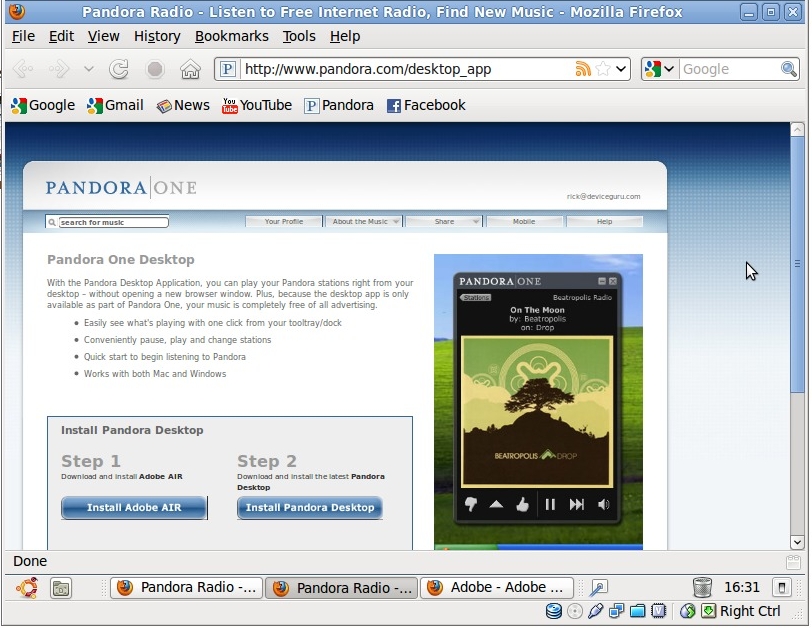The image size is (812, 628).
Task: Click the thumbs down icon in player
Action: [471, 504]
